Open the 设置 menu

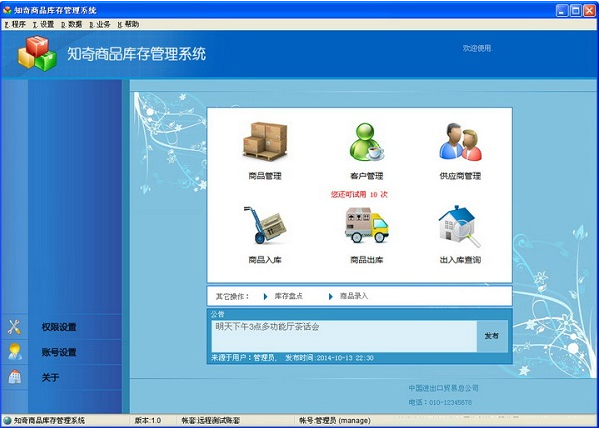[x=43, y=24]
